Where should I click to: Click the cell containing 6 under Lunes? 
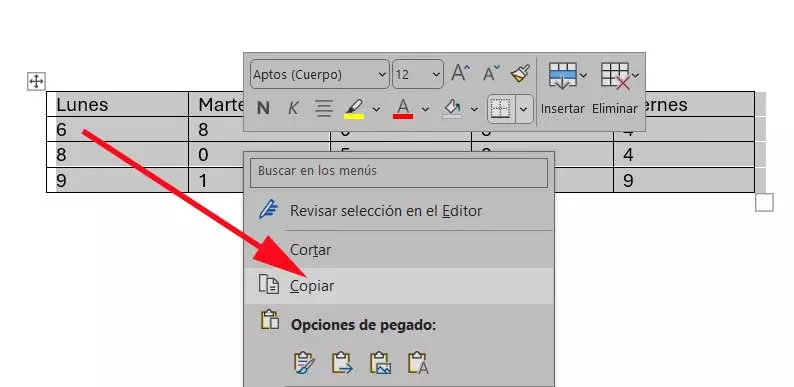tap(117, 130)
